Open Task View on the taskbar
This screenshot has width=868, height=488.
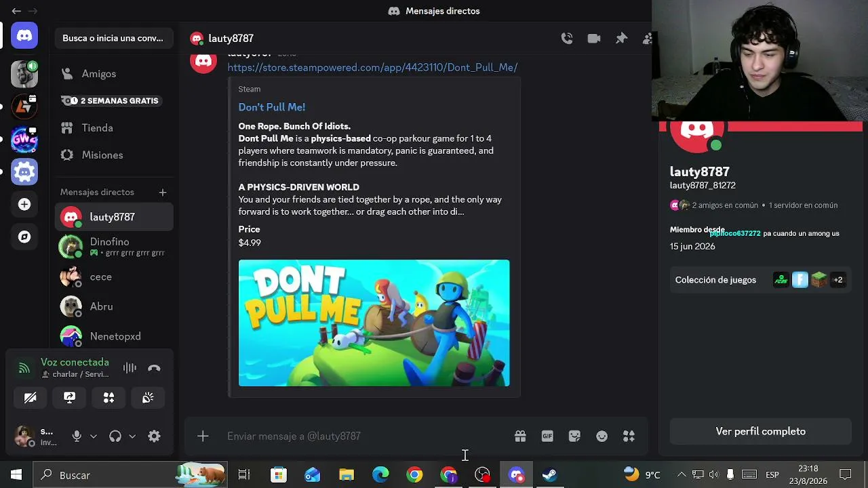coord(244,475)
